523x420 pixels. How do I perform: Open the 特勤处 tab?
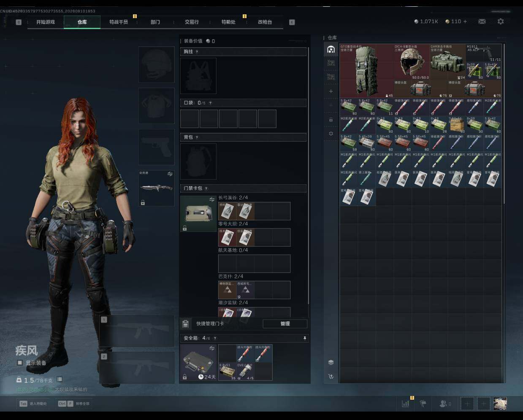(x=228, y=22)
